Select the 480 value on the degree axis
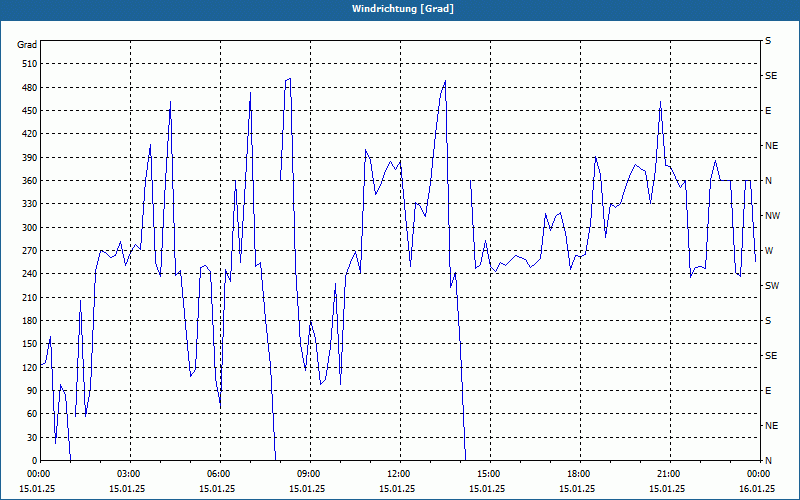The width and height of the screenshot is (800, 500). (30, 87)
